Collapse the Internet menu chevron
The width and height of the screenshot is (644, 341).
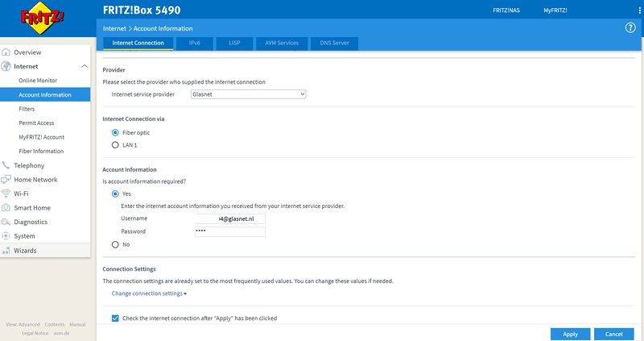click(85, 66)
